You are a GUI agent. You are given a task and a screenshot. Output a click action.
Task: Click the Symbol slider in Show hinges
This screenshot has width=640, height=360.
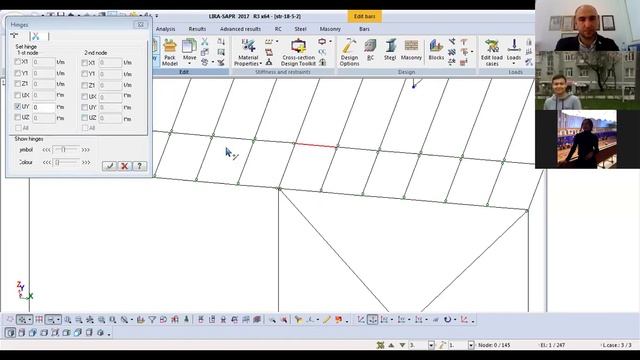tap(66, 150)
